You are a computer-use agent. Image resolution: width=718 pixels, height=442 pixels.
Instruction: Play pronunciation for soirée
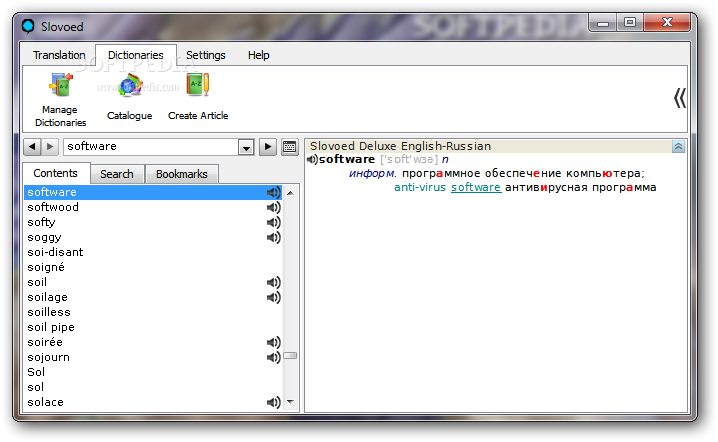click(x=273, y=343)
